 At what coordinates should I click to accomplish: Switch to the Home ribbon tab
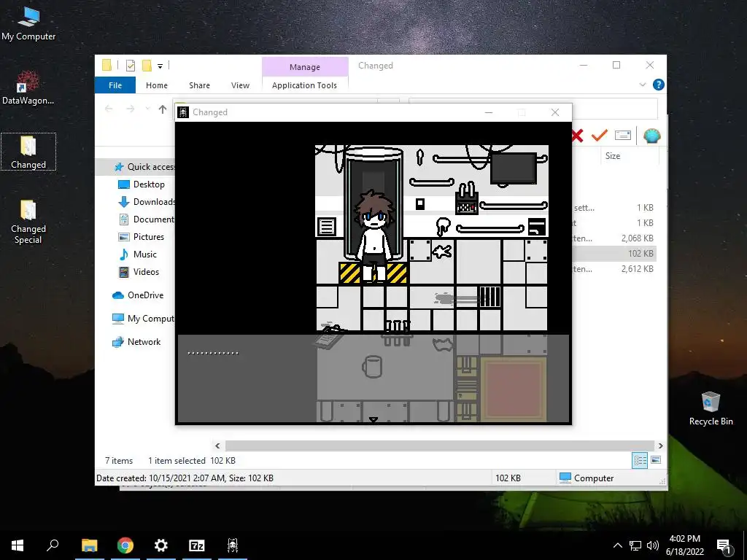tap(157, 85)
